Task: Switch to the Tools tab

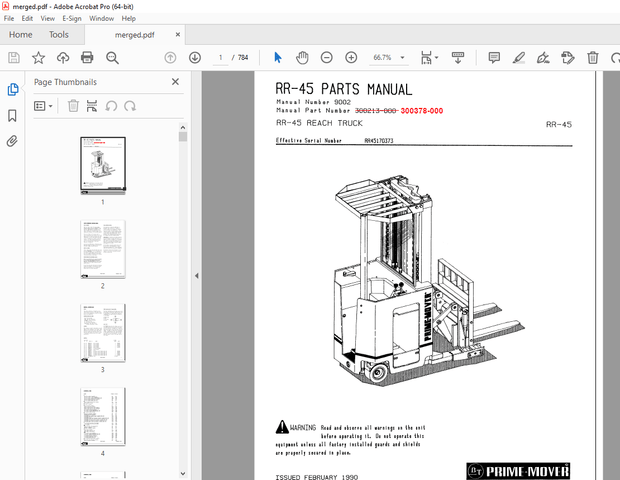Action: pyautogui.click(x=59, y=35)
